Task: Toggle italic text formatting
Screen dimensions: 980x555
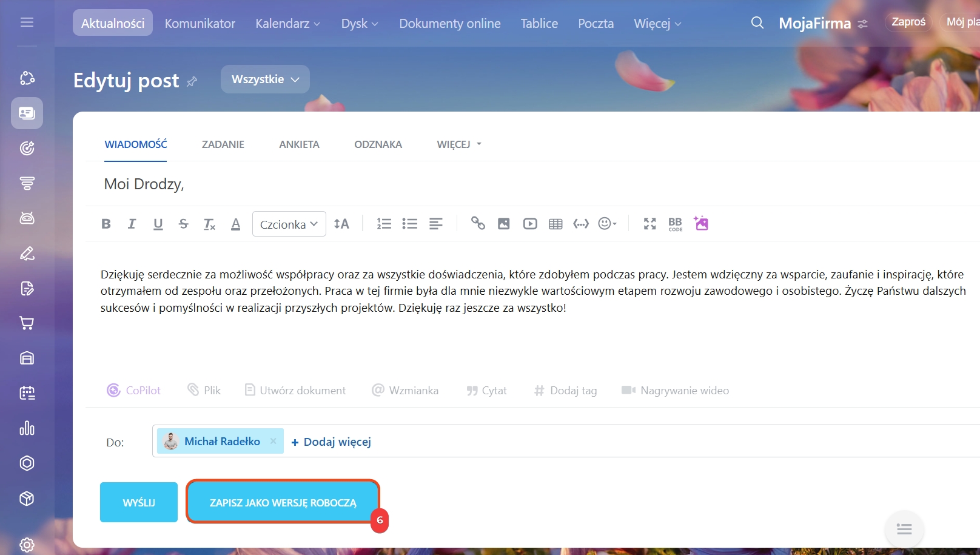Action: (132, 224)
